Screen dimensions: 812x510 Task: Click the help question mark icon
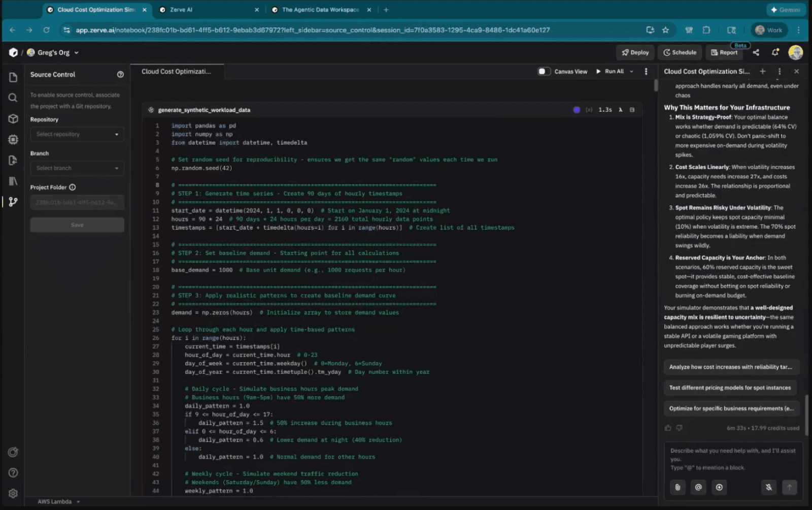pos(12,473)
